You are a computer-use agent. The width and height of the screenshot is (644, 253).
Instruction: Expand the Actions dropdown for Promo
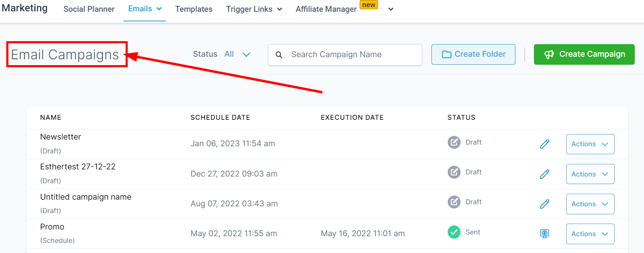pyautogui.click(x=590, y=234)
